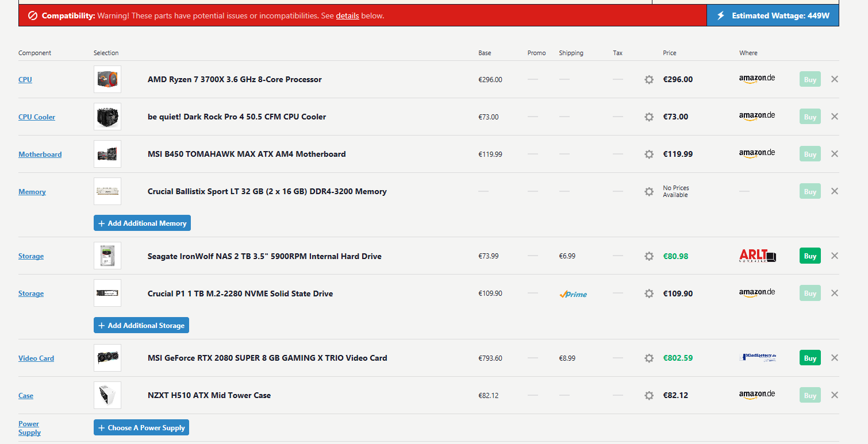The height and width of the screenshot is (444, 868).
Task: Remove the Seagate IronWolf NAS hard drive
Action: pos(835,256)
